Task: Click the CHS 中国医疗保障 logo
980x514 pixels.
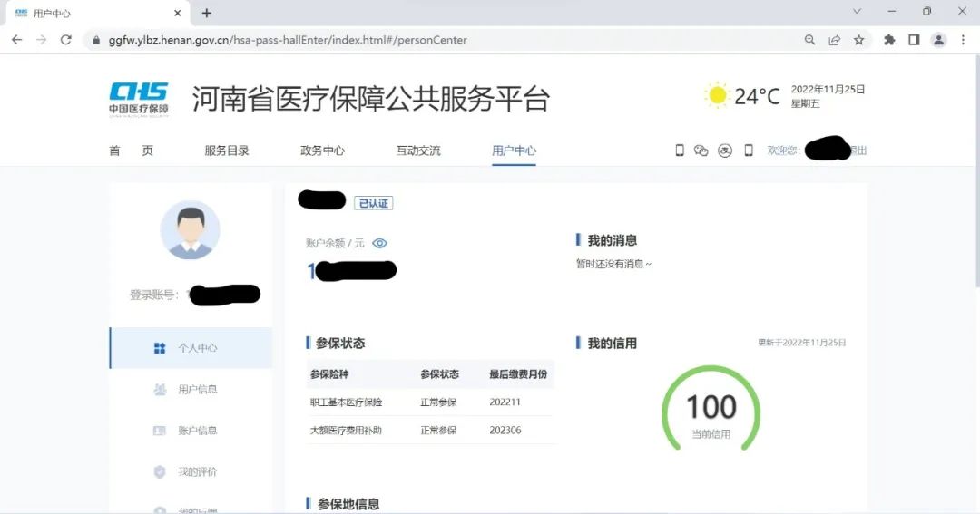Action: pos(138,100)
